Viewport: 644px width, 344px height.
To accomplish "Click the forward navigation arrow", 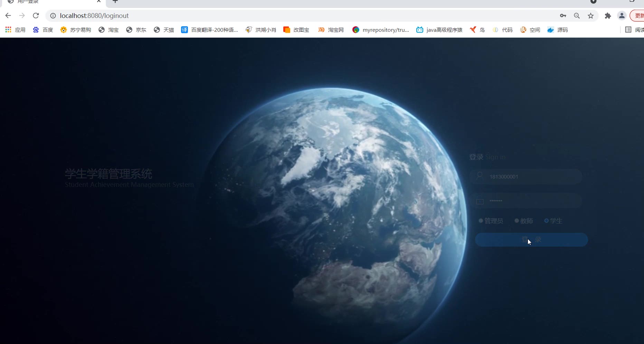I will [22, 16].
